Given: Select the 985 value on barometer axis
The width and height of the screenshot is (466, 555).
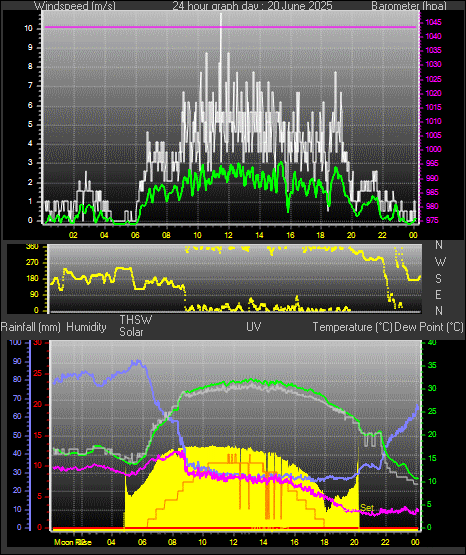Looking at the screenshot, I should (x=432, y=193).
